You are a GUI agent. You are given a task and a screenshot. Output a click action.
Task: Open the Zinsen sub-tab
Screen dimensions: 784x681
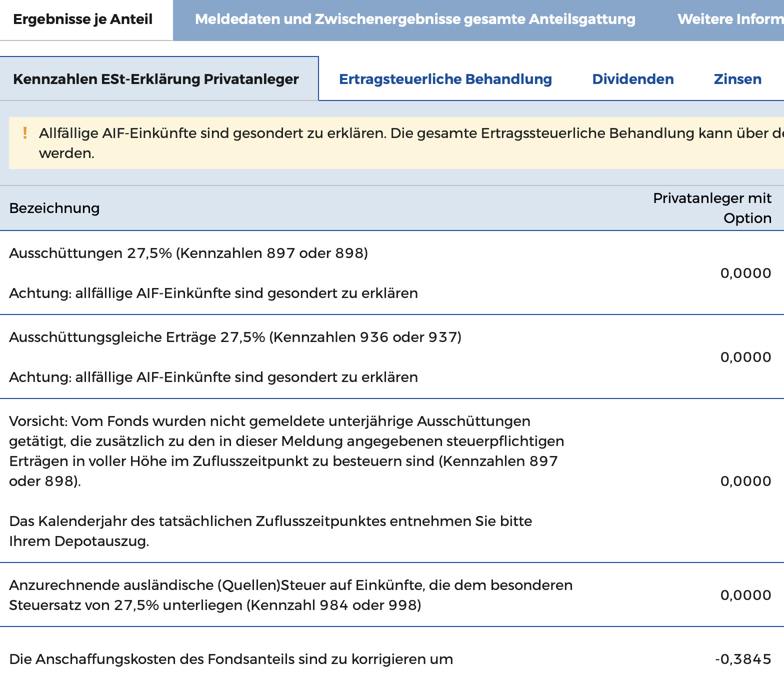click(737, 79)
